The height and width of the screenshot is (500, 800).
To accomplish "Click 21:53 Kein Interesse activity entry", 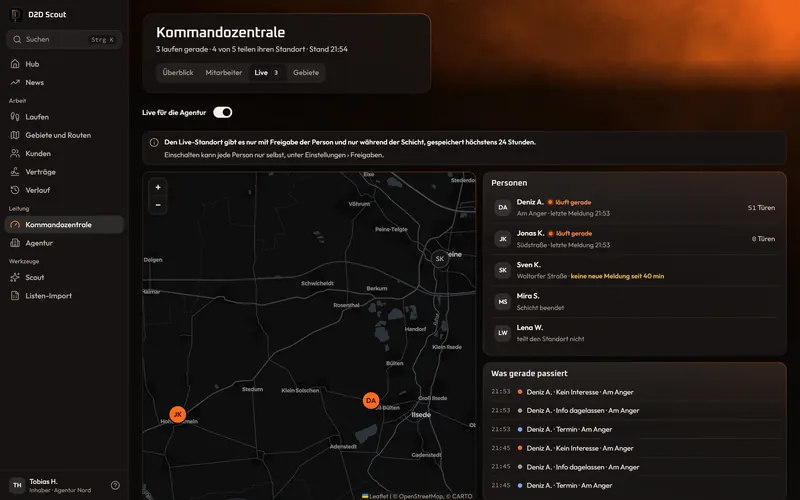I will pos(634,392).
